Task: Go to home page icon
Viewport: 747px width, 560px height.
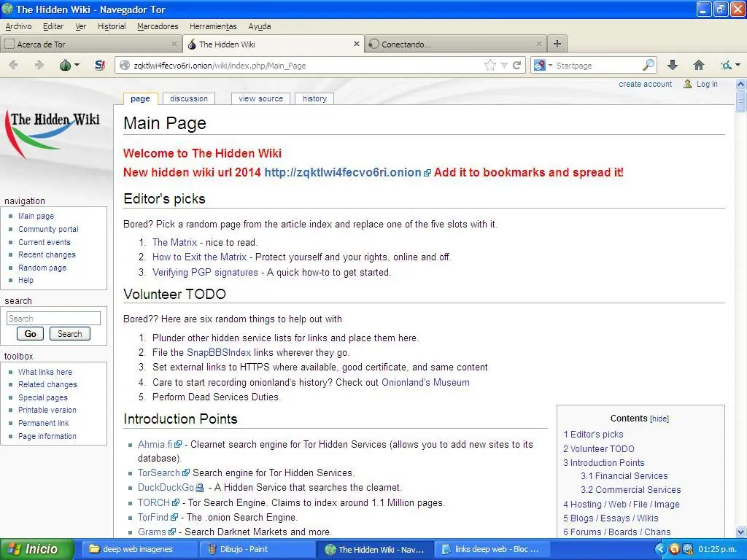Action: click(x=699, y=65)
